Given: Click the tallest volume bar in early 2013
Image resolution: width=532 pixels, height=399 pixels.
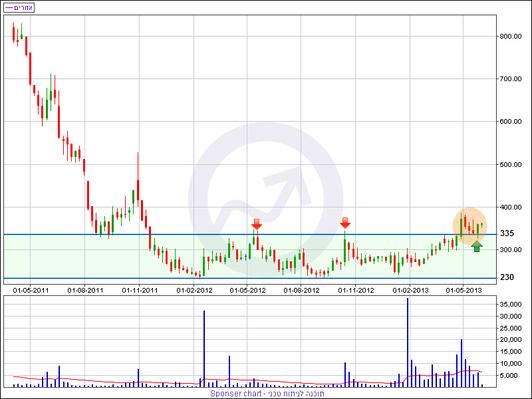Looking at the screenshot, I should point(407,342).
